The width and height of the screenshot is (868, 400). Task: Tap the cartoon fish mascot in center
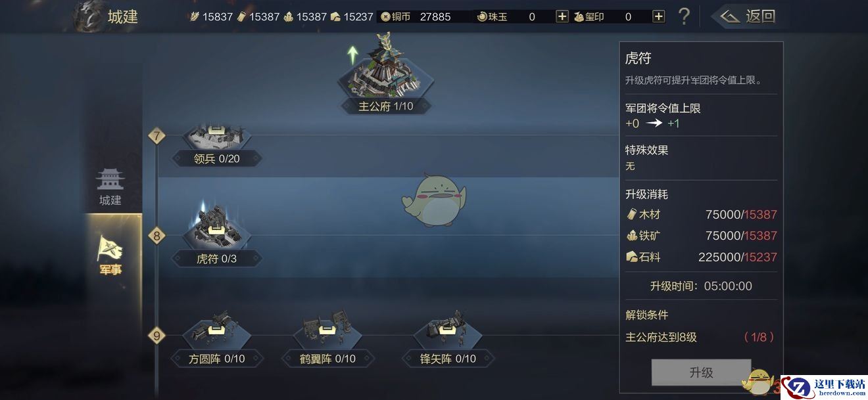[x=434, y=200]
